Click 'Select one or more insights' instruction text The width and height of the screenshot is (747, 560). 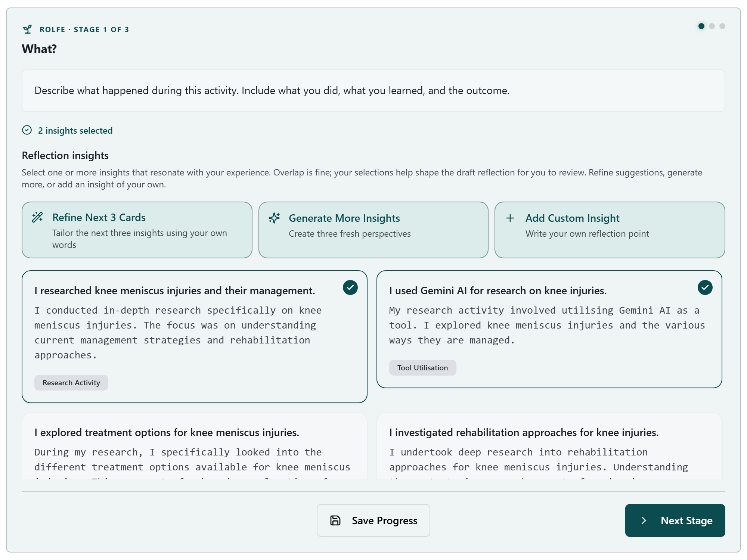[x=362, y=178]
